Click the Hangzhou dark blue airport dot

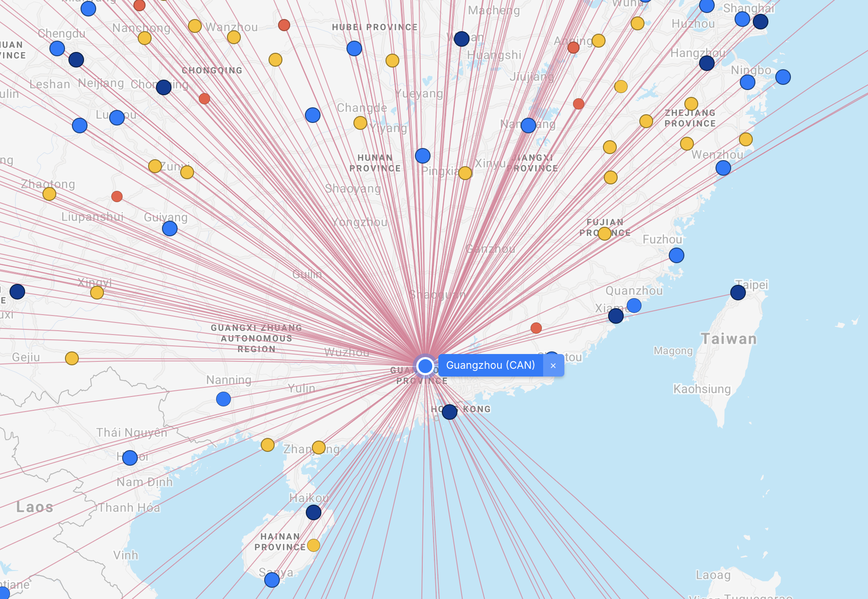click(x=706, y=63)
